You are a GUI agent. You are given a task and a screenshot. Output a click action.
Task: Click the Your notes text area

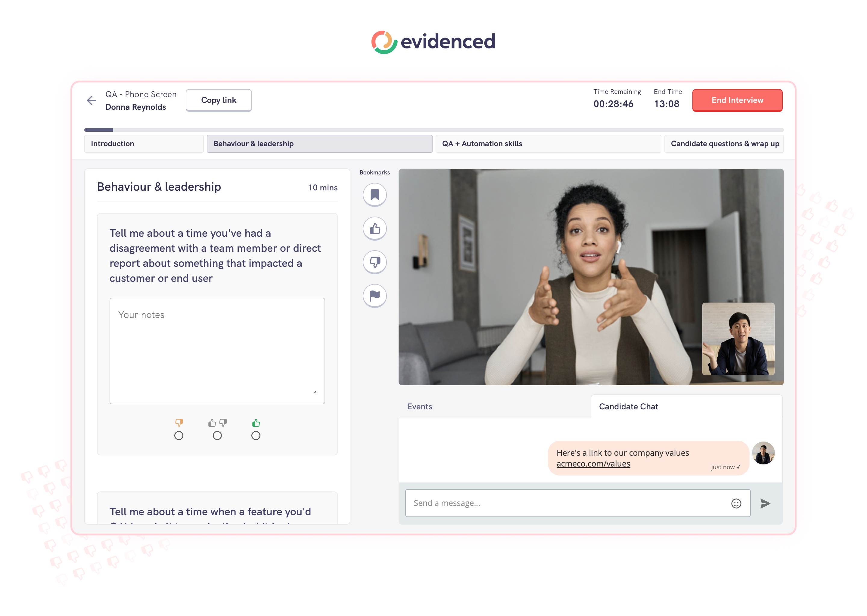click(x=217, y=350)
